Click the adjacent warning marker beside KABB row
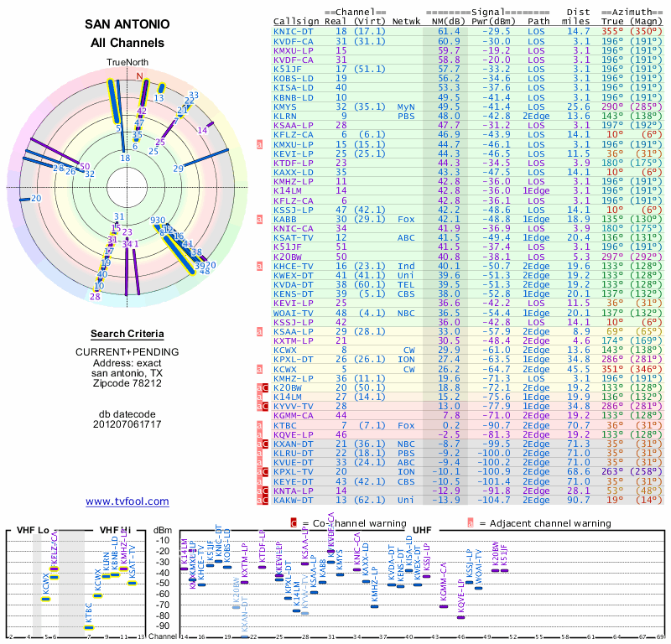The height and width of the screenshot is (644, 671). [x=259, y=220]
